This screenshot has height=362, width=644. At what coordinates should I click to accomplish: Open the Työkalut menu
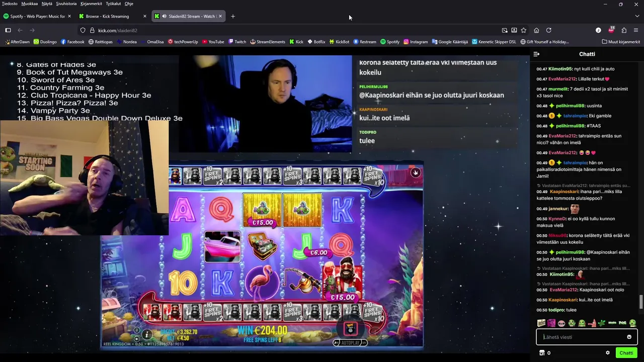[113, 4]
